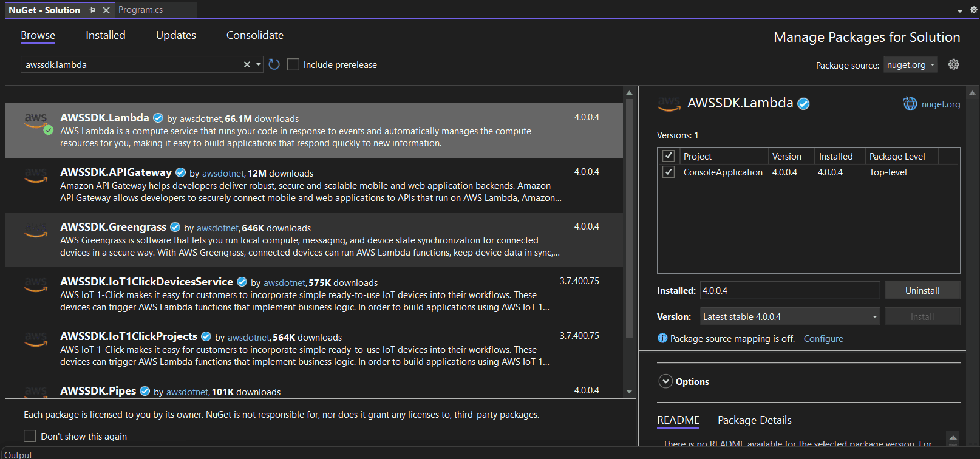
Task: Select the ConsoleApplication project row name
Action: pos(723,172)
